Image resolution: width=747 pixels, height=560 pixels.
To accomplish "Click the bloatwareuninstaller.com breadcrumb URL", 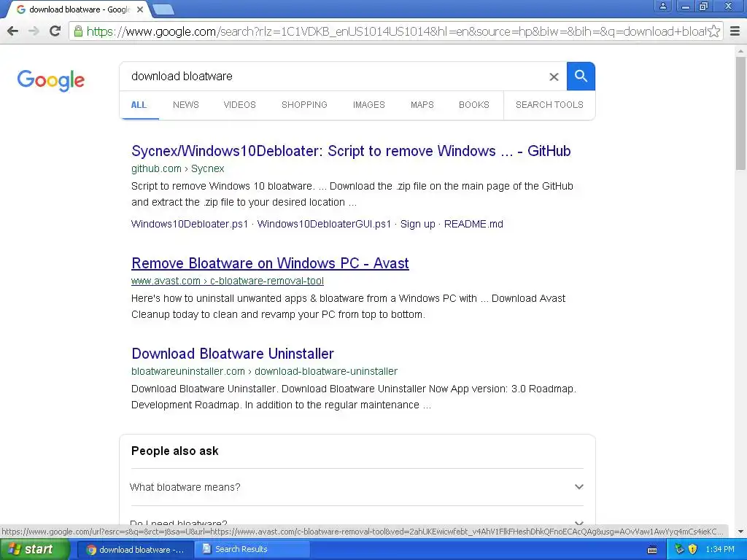I will point(264,371).
